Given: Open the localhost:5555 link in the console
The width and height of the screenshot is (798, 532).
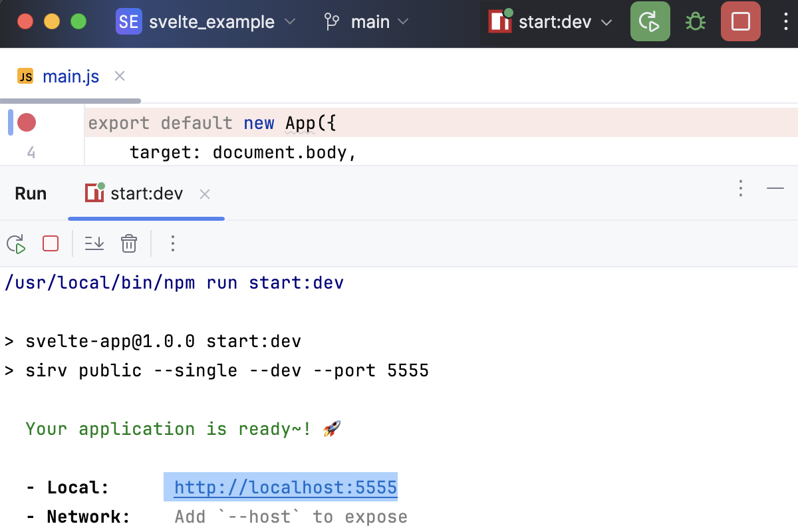Looking at the screenshot, I should point(285,487).
